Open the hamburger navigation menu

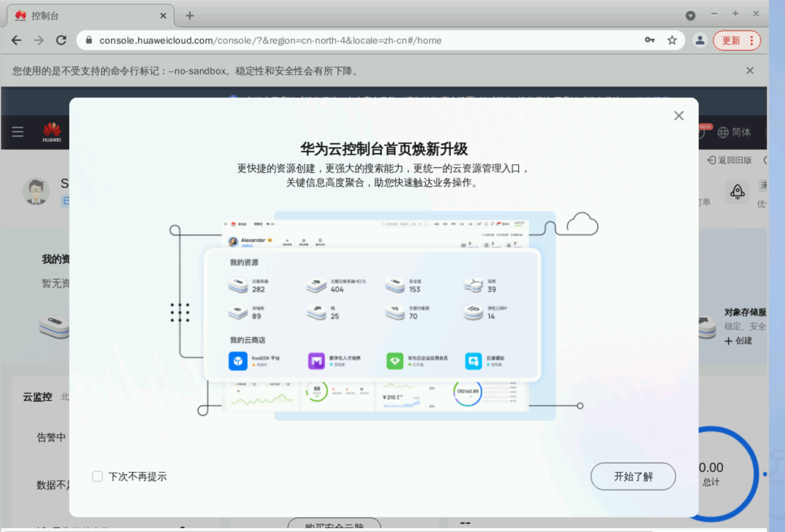[17, 132]
